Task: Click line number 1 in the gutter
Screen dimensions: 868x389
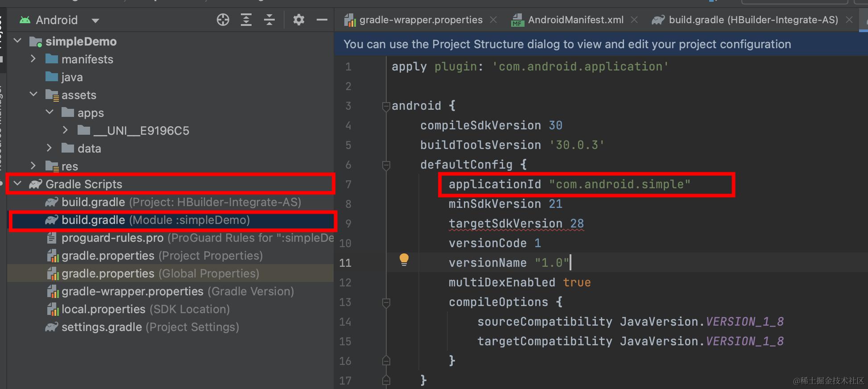Action: [x=348, y=67]
